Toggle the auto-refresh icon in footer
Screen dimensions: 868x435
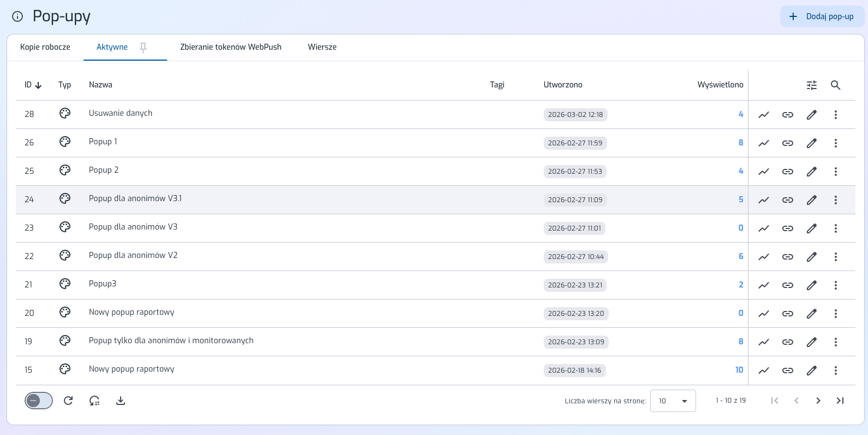coord(94,401)
